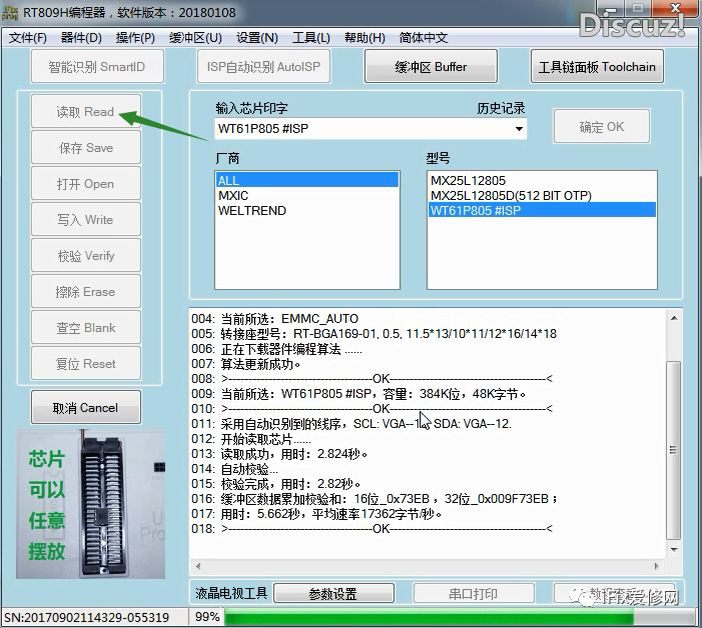
Task: Select WT61P805 #ISP in the 型号 list
Action: pos(542,210)
